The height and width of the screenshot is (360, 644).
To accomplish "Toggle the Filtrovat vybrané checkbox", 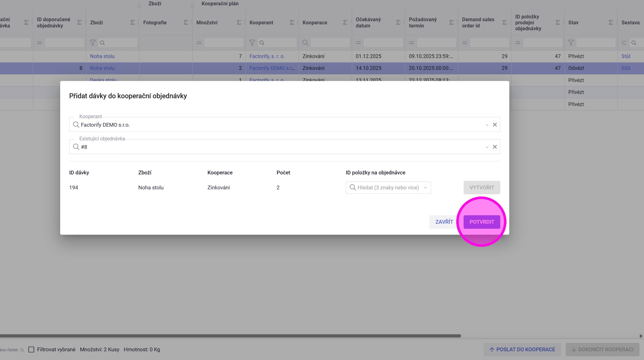I will (31, 349).
